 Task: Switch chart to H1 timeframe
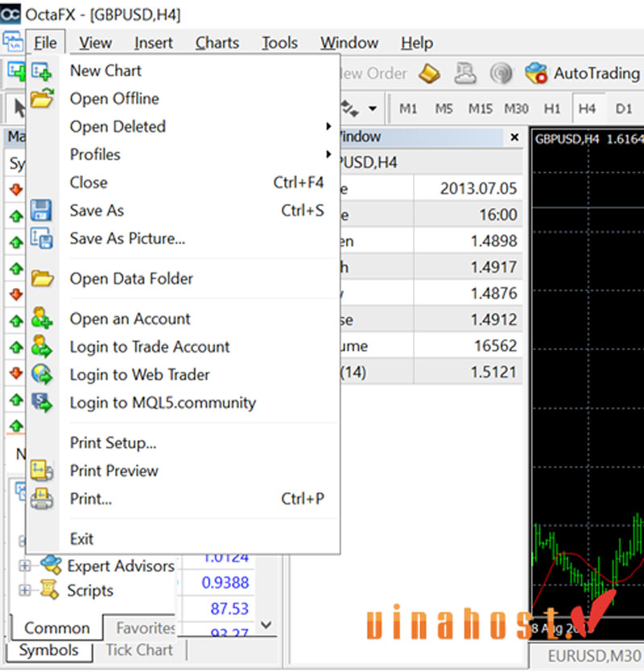[552, 109]
